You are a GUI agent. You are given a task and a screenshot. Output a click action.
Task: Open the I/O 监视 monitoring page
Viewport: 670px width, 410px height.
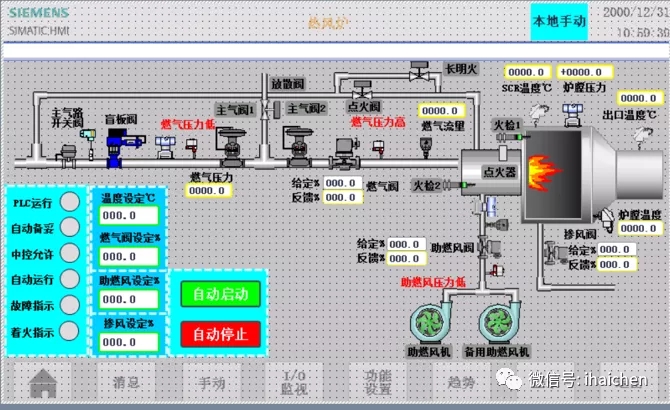point(294,382)
